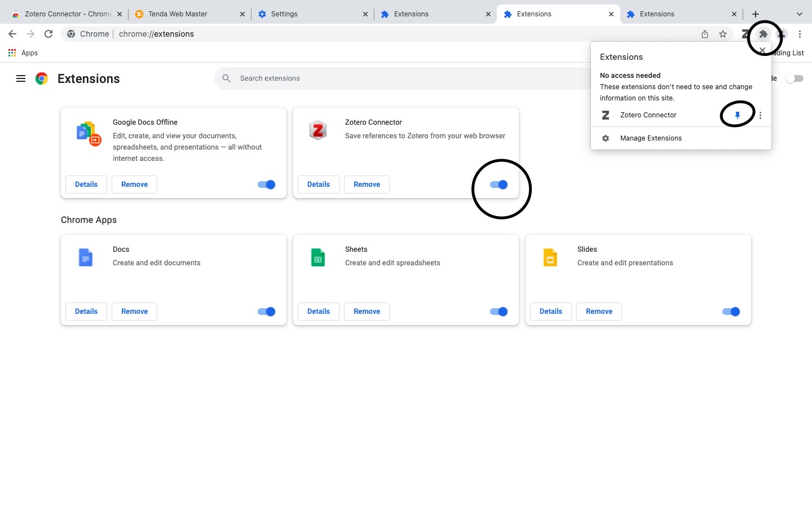Switch to the Settings tab
Viewport: 812px width, 508px height.
[312, 14]
